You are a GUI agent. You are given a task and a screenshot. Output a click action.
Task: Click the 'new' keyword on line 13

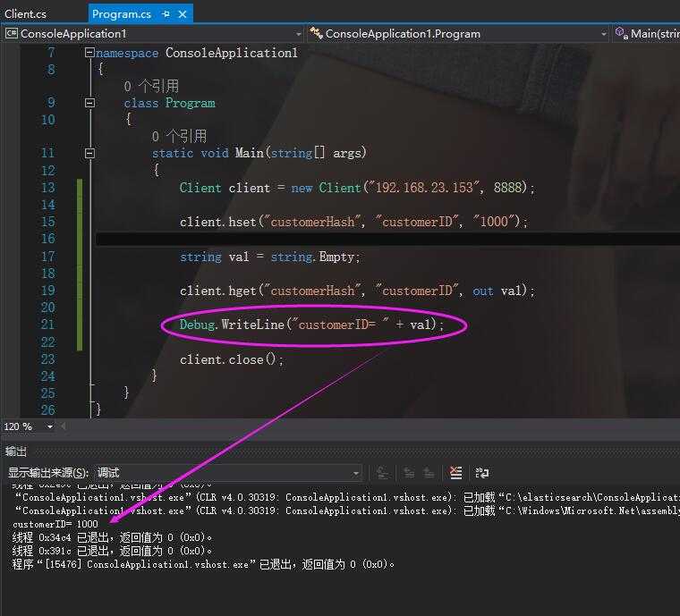pyautogui.click(x=302, y=188)
